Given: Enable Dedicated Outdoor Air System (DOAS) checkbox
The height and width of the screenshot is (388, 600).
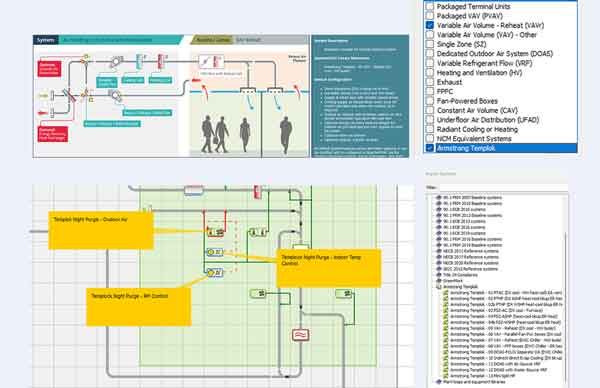Looking at the screenshot, I should point(430,54).
